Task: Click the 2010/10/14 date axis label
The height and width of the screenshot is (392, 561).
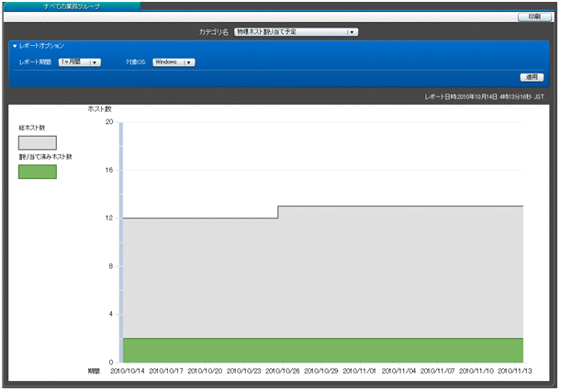Action: point(127,371)
